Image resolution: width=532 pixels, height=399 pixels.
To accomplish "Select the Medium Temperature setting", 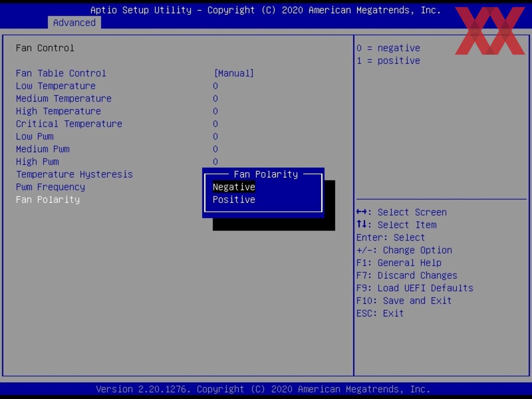I will pyautogui.click(x=64, y=99).
